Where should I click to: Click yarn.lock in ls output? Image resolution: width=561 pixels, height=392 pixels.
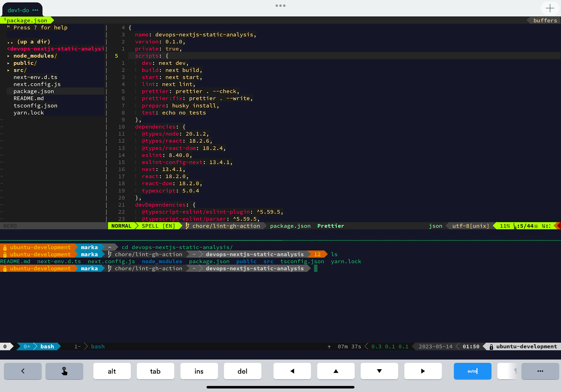[x=346, y=262]
